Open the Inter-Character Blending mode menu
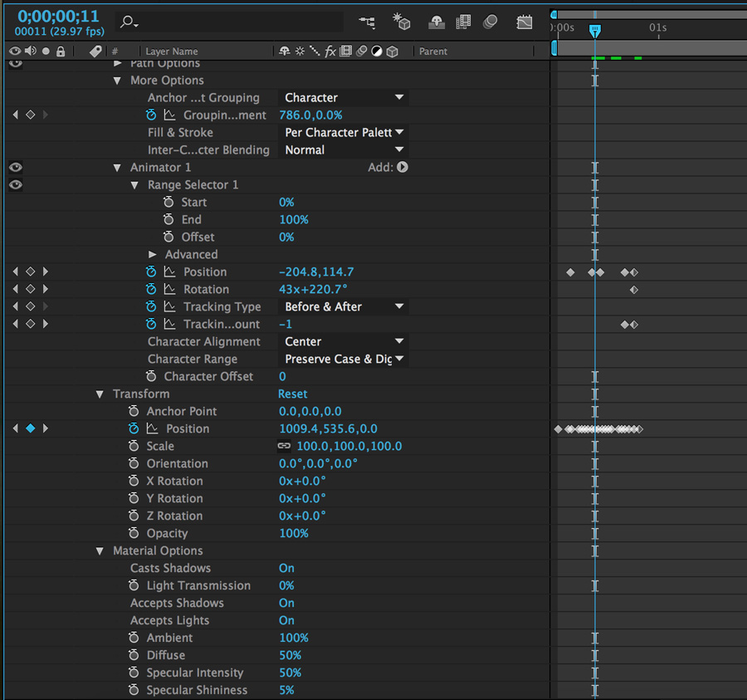 [343, 149]
